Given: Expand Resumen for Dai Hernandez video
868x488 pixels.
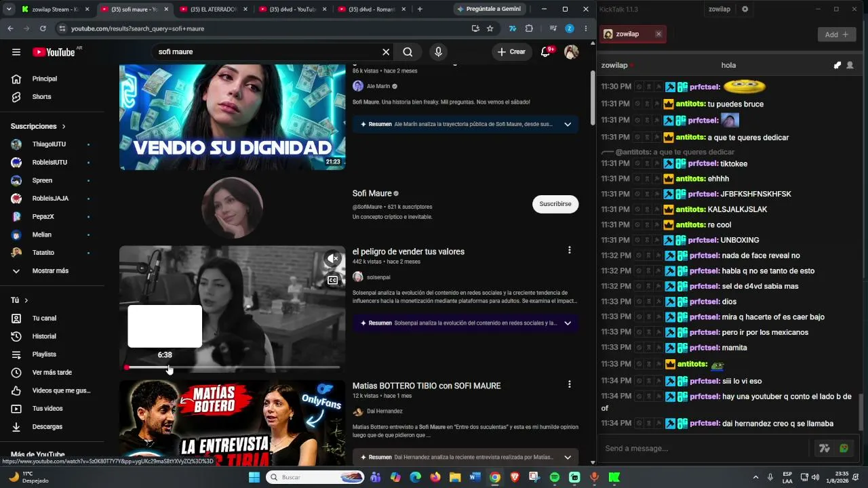Looking at the screenshot, I should (x=568, y=457).
